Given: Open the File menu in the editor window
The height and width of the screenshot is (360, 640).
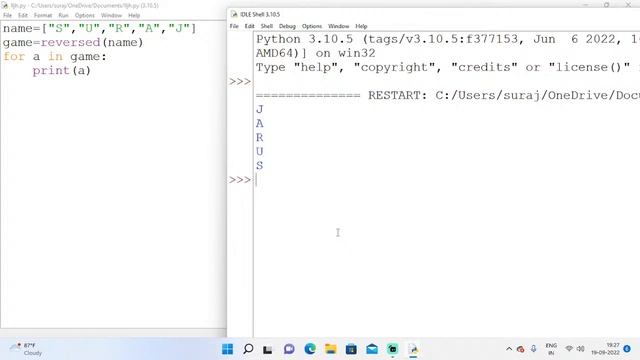Looking at the screenshot, I should pos(8,16).
